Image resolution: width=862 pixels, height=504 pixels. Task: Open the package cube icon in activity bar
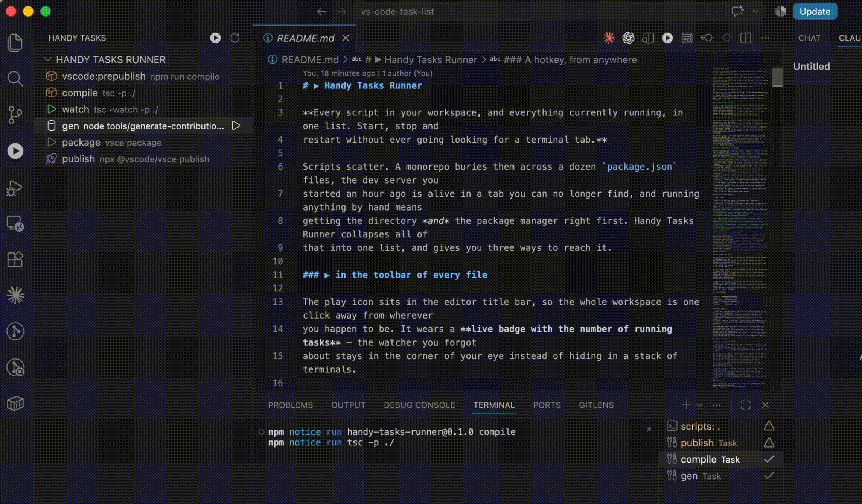[15, 404]
